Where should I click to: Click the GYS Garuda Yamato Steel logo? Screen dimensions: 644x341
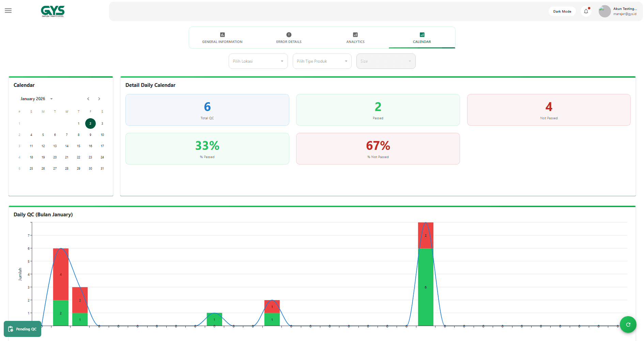pyautogui.click(x=53, y=11)
